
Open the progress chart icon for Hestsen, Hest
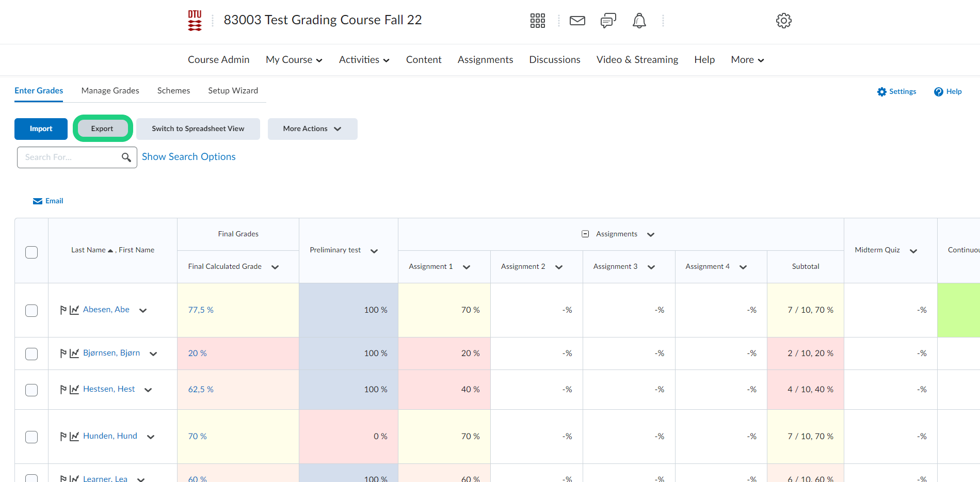pos(74,390)
